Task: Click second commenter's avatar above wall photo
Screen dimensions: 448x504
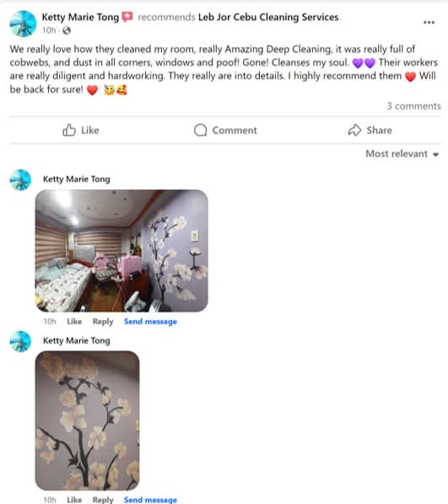Action: click(20, 341)
